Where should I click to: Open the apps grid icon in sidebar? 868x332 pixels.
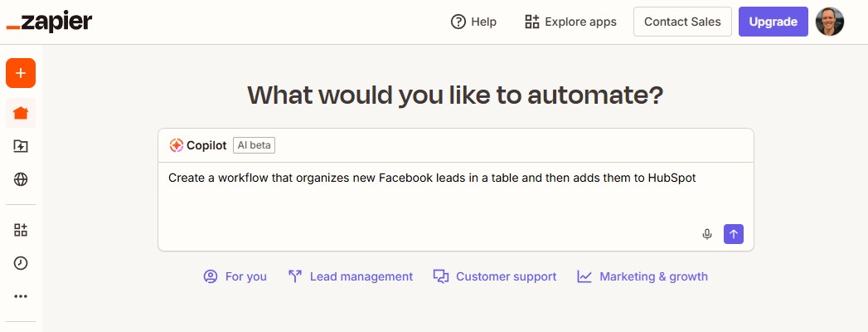[x=21, y=230]
